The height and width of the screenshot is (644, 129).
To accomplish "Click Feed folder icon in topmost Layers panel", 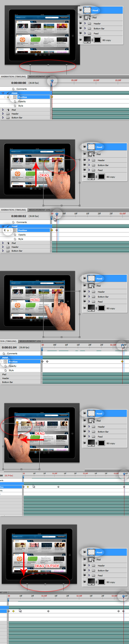I will pyautogui.click(x=90, y=33).
